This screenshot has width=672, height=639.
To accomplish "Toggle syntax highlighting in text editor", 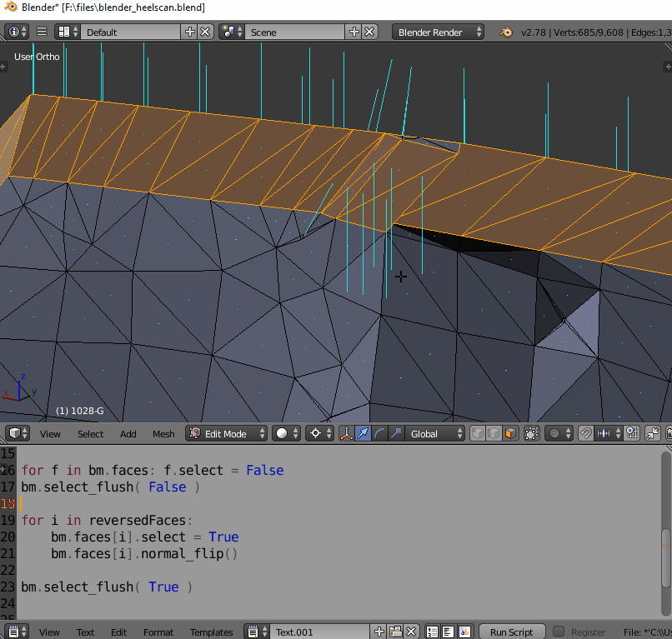I will click(464, 631).
